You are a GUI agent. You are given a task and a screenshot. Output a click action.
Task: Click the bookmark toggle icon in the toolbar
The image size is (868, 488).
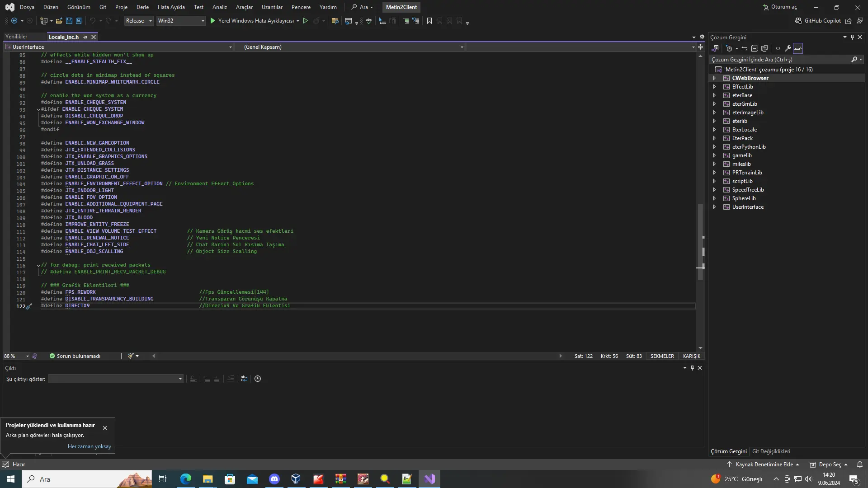[x=429, y=21]
